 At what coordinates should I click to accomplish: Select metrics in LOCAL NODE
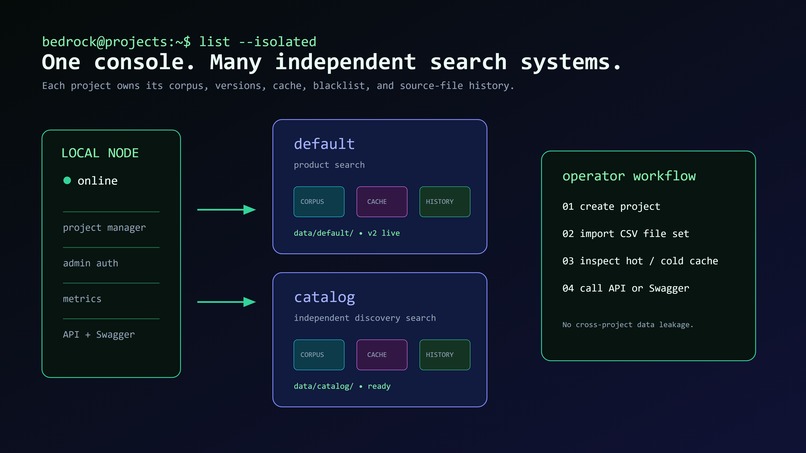82,299
